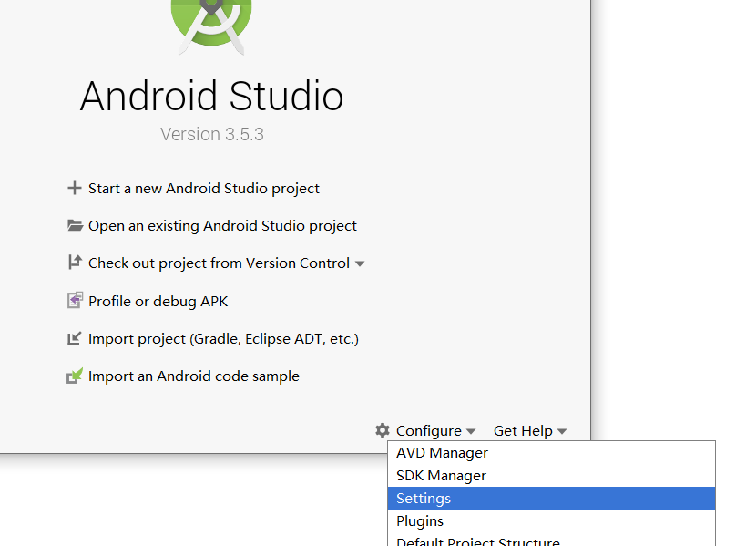Import an Android code sample

(194, 376)
